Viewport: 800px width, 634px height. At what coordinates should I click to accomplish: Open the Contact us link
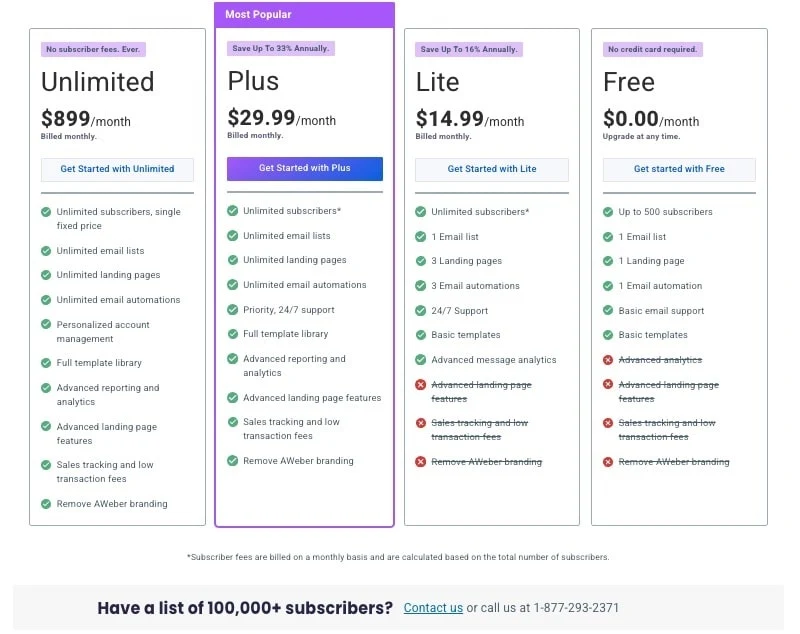[433, 608]
